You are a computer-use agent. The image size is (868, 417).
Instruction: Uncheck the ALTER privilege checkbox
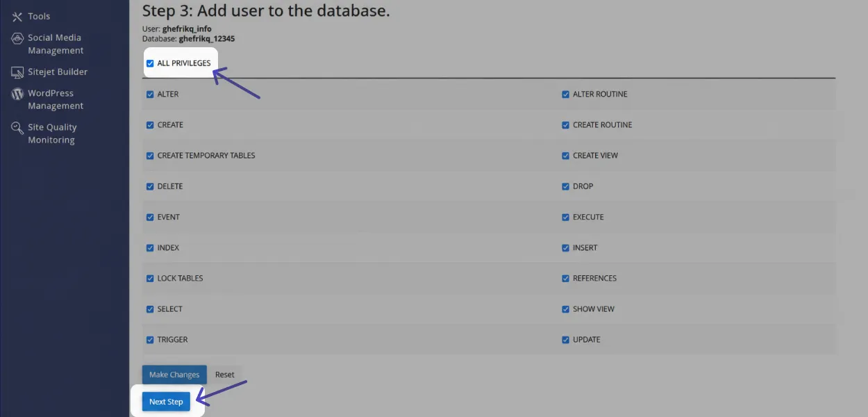(x=150, y=95)
